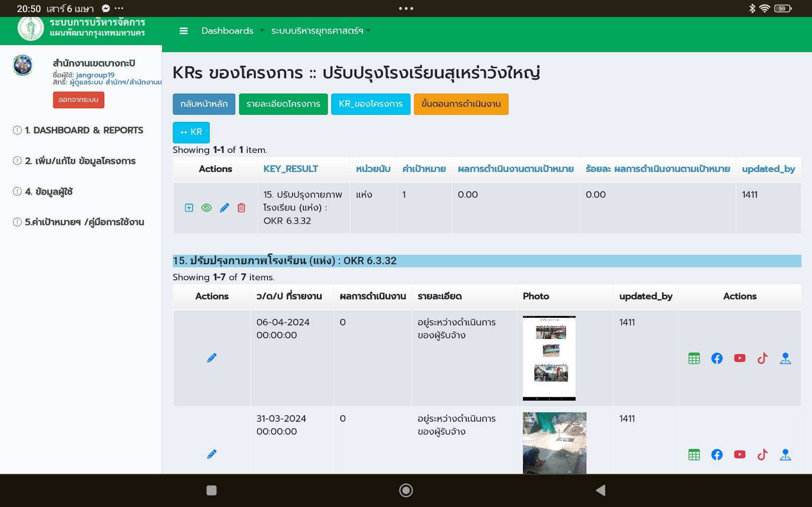Open photo thumbnail for 06-04-2024 report
Viewport: 812px width, 507px height.
click(x=549, y=358)
